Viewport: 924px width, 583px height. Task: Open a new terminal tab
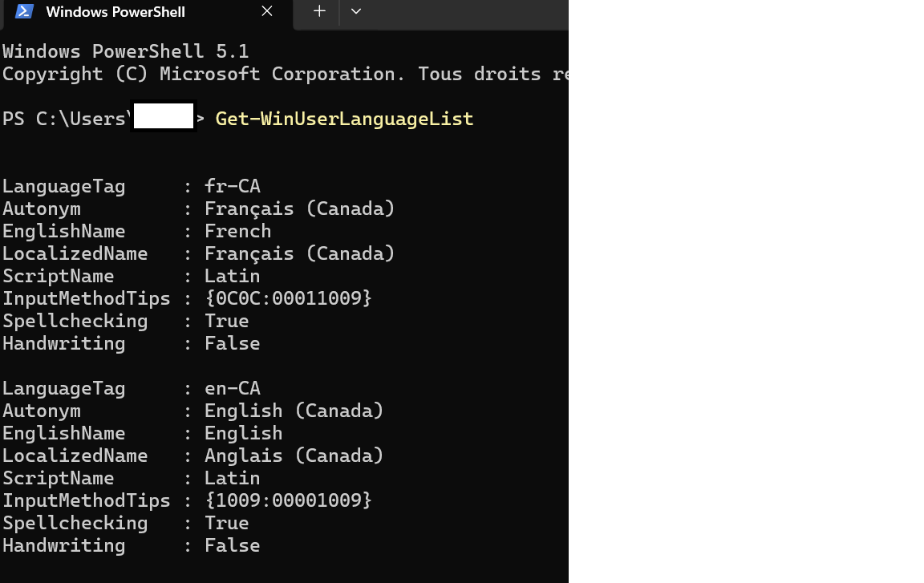click(x=319, y=11)
